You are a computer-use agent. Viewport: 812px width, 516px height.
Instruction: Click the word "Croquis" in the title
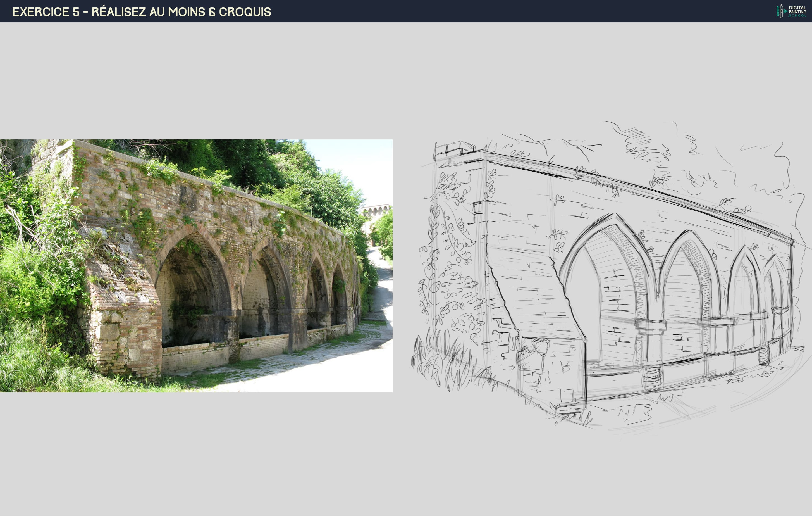245,12
